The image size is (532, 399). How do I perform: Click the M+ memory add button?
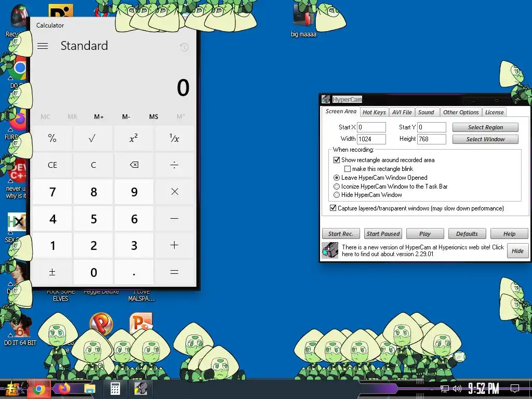(x=99, y=117)
